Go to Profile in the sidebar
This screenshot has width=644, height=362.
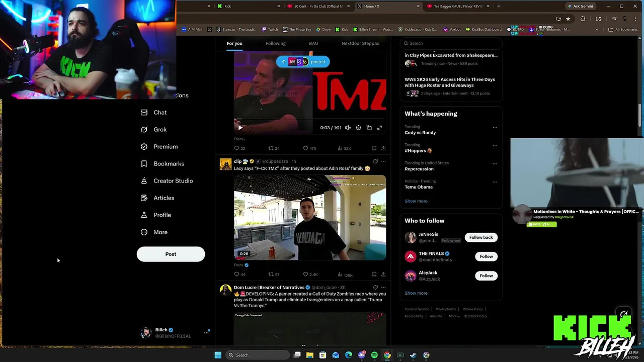pyautogui.click(x=156, y=215)
